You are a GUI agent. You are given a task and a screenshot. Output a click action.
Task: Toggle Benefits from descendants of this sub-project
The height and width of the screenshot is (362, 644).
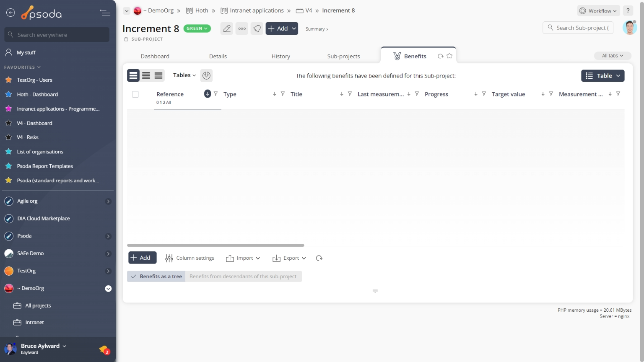[244, 277]
